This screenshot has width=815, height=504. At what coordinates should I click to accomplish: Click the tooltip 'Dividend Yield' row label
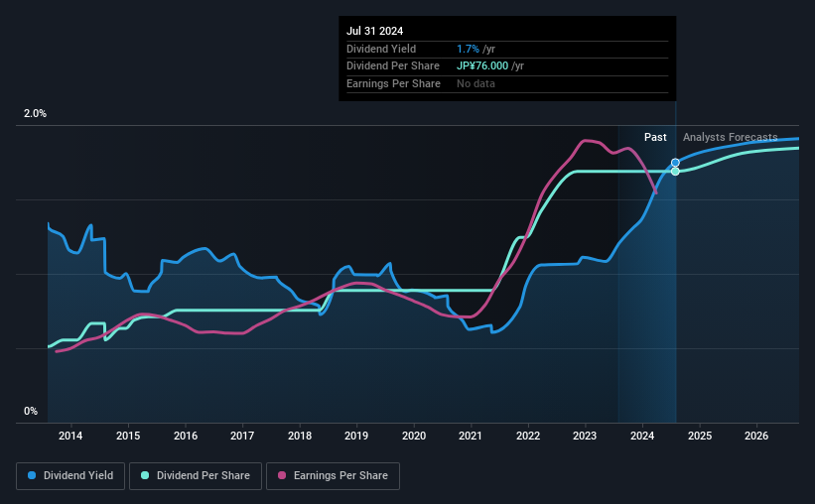(381, 49)
